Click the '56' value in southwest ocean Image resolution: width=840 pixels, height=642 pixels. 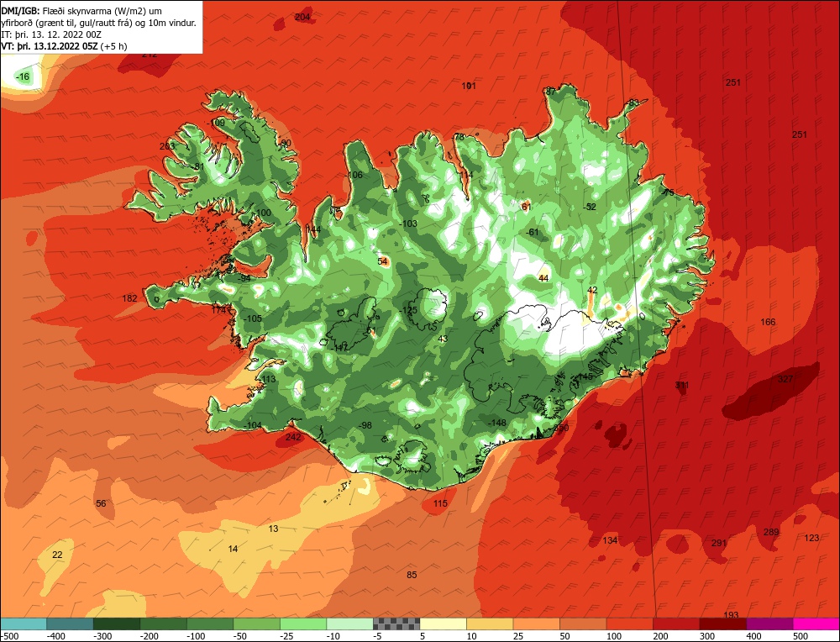point(101,503)
